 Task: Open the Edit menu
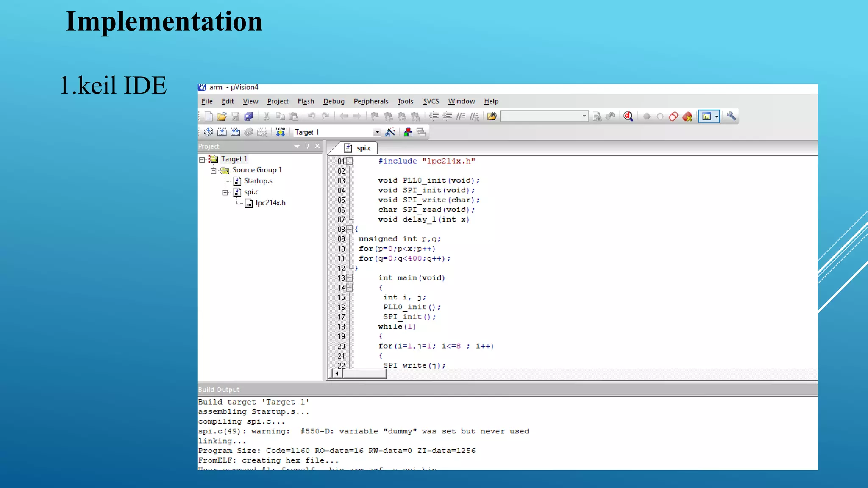[x=228, y=101]
